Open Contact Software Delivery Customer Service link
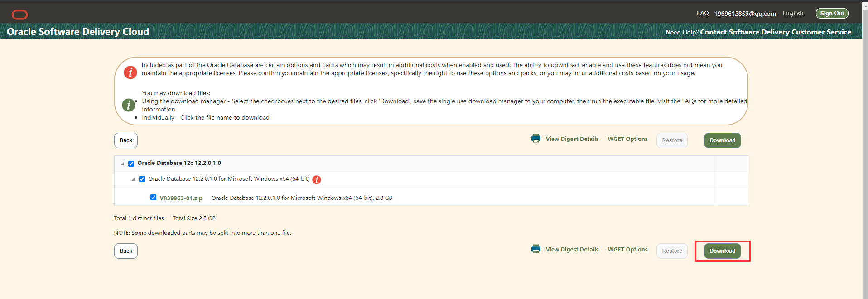Viewport: 868px width, 299px height. click(776, 32)
